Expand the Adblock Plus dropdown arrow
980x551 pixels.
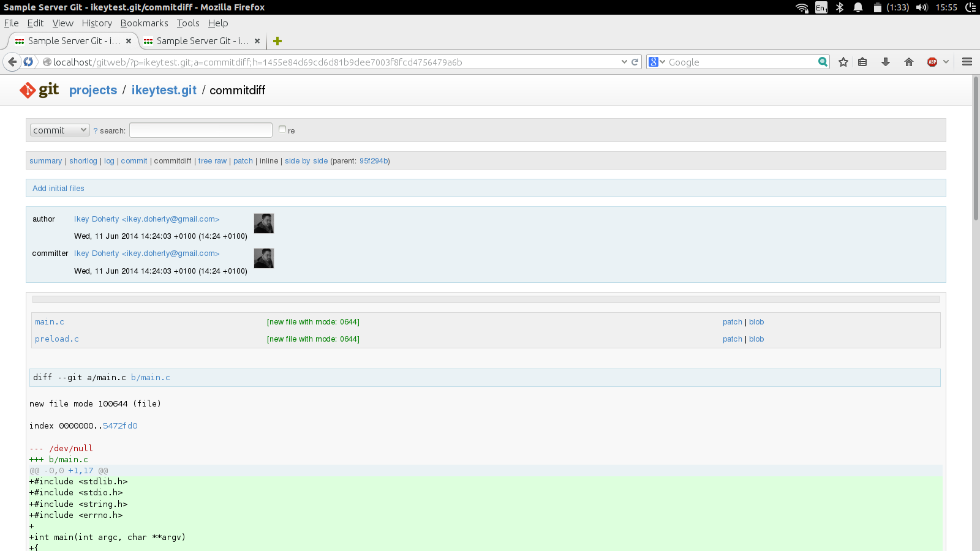tap(946, 62)
